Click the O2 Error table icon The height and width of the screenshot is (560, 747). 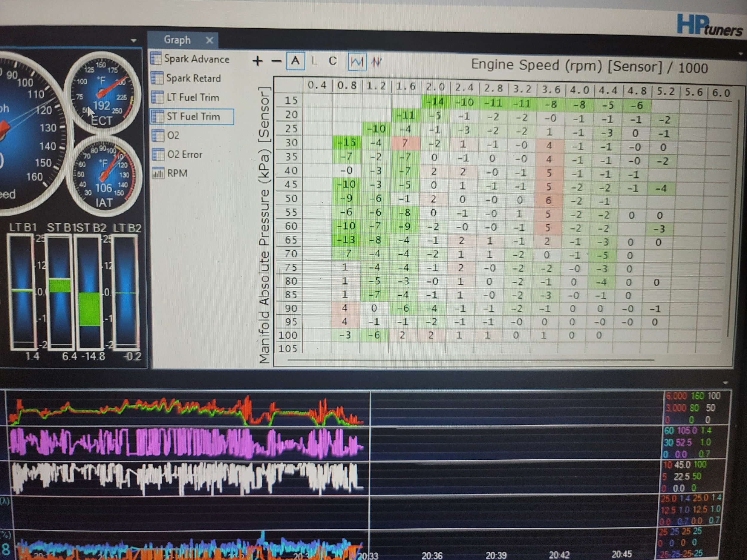158,155
